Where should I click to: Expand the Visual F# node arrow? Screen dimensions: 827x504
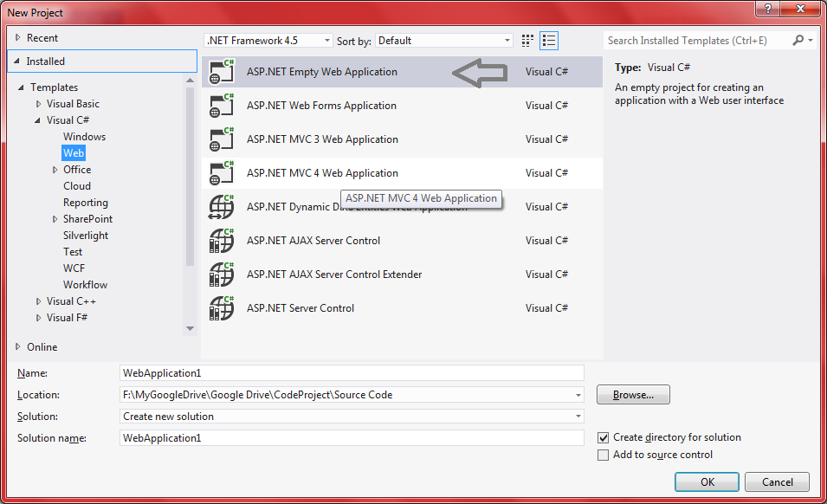click(38, 318)
